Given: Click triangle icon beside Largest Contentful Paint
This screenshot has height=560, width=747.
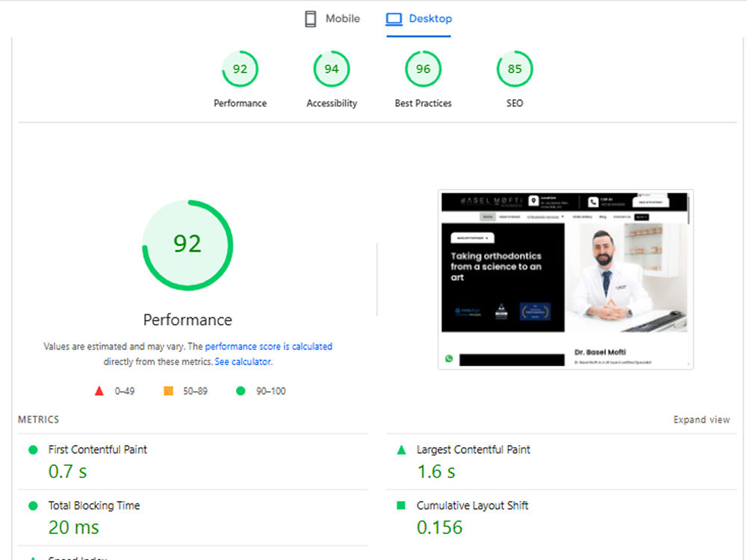Looking at the screenshot, I should (x=401, y=449).
